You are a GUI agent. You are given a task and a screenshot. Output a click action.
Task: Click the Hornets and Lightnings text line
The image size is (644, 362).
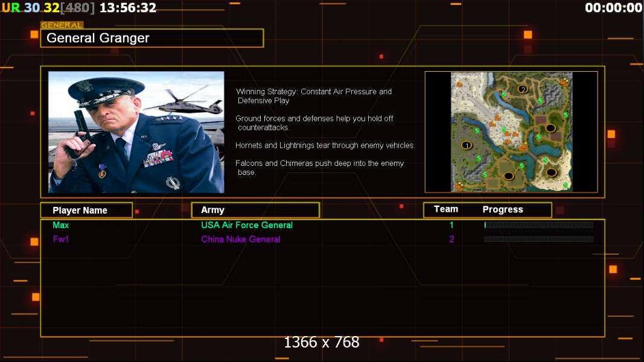pos(325,145)
